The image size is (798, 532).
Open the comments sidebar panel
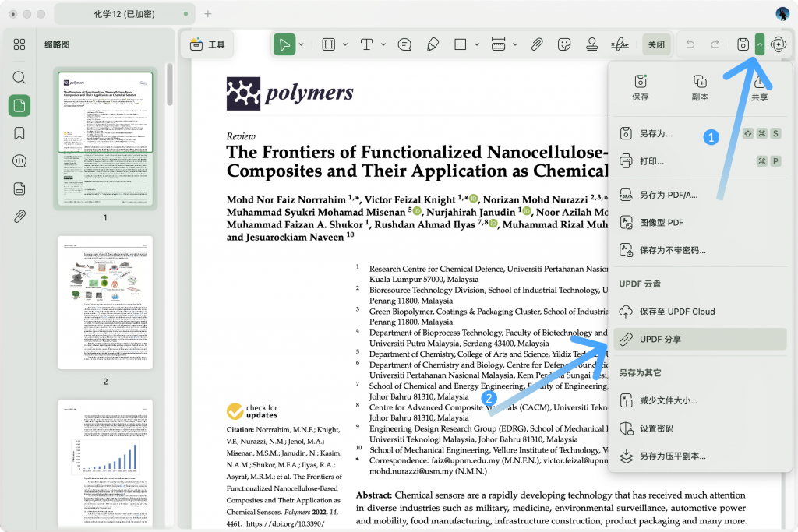click(19, 161)
